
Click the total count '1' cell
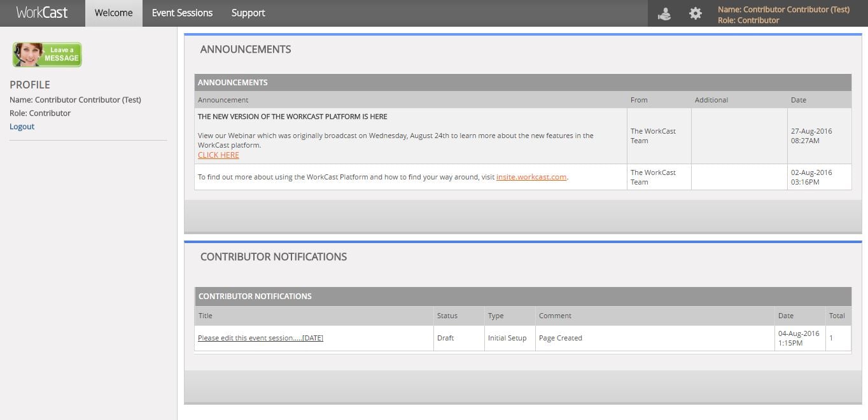838,338
